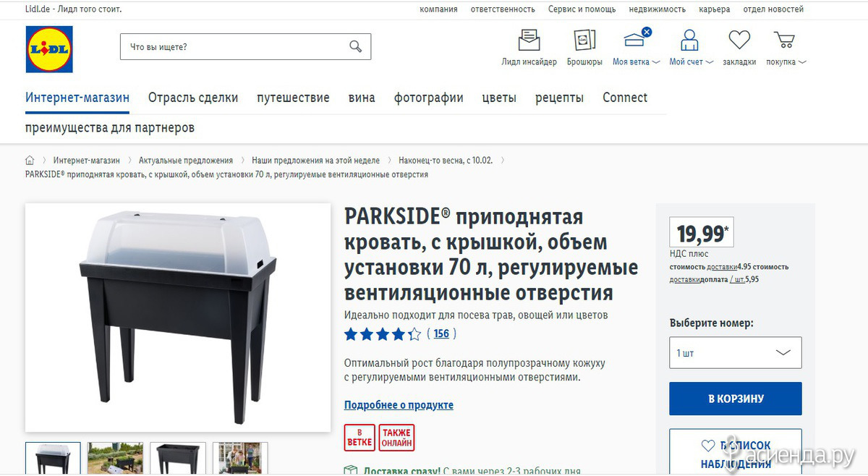Select fourth thumbnail with people
Viewport: 868px width, 476px height.
tap(240, 459)
